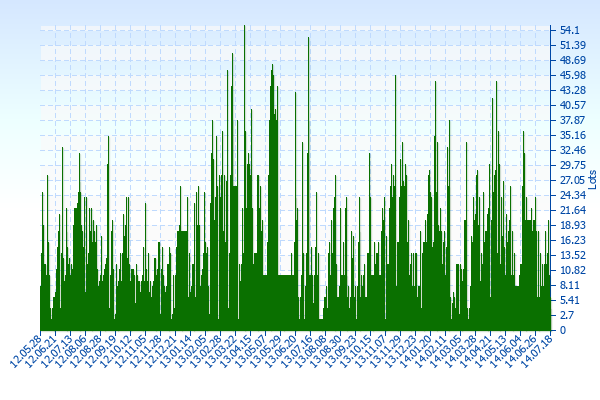The width and height of the screenshot is (600, 400).
Task: Select the 14.06.26 date label
Action: 521,351
